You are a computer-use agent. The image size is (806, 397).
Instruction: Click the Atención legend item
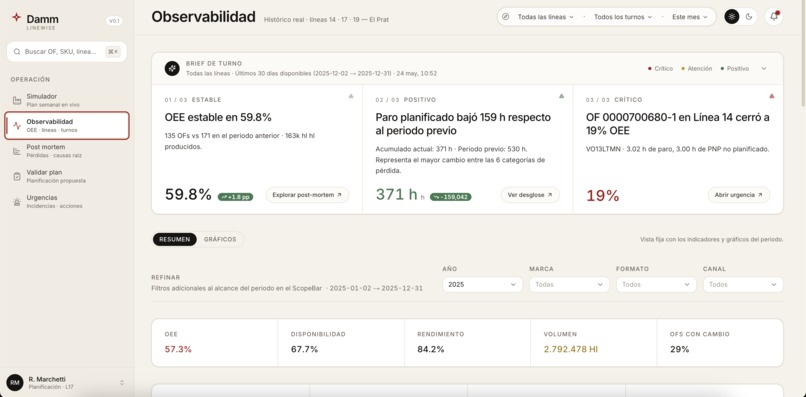(x=697, y=68)
